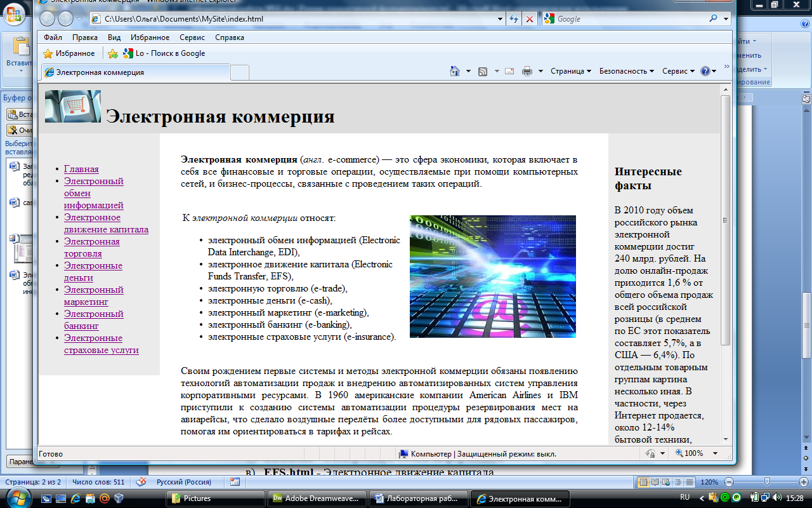Launch Internet Explorer from Quick Launch
The height and width of the screenshot is (508, 812).
(x=75, y=498)
